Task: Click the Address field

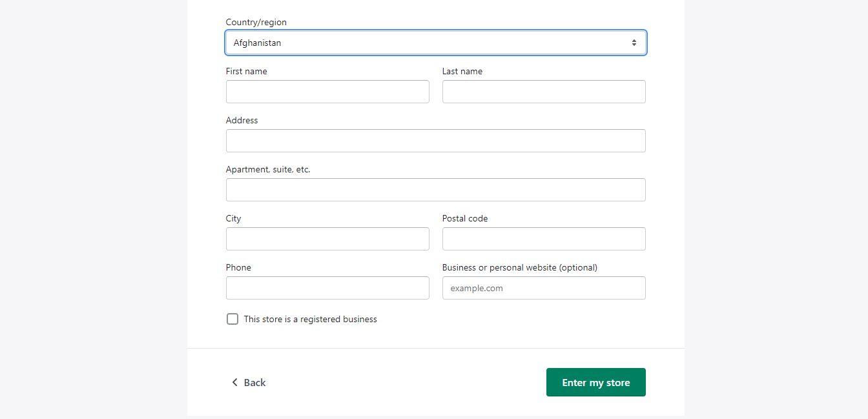Action: tap(436, 140)
